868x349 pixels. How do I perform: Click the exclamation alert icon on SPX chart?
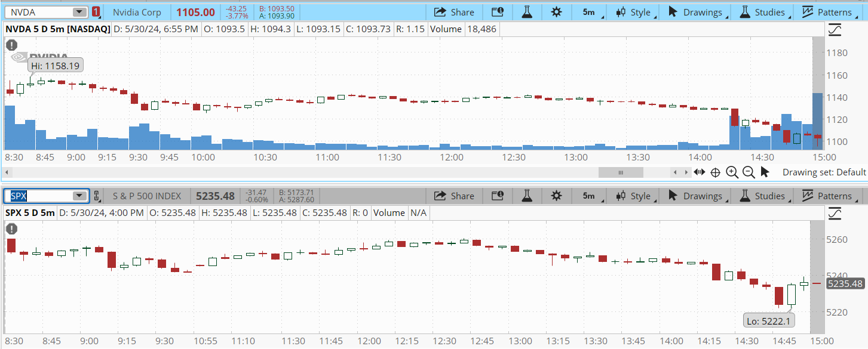click(x=11, y=228)
